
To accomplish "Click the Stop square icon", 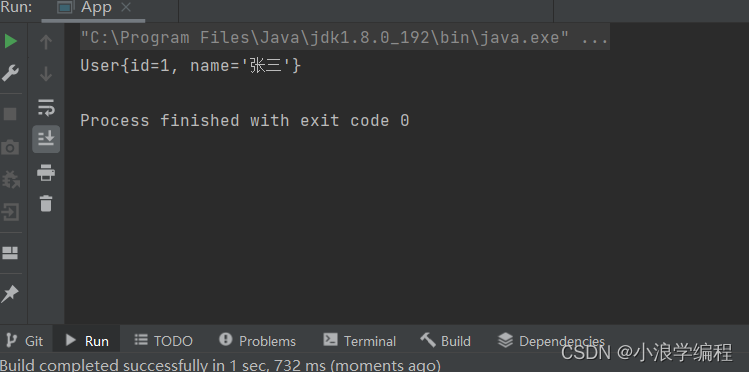I will point(10,114).
